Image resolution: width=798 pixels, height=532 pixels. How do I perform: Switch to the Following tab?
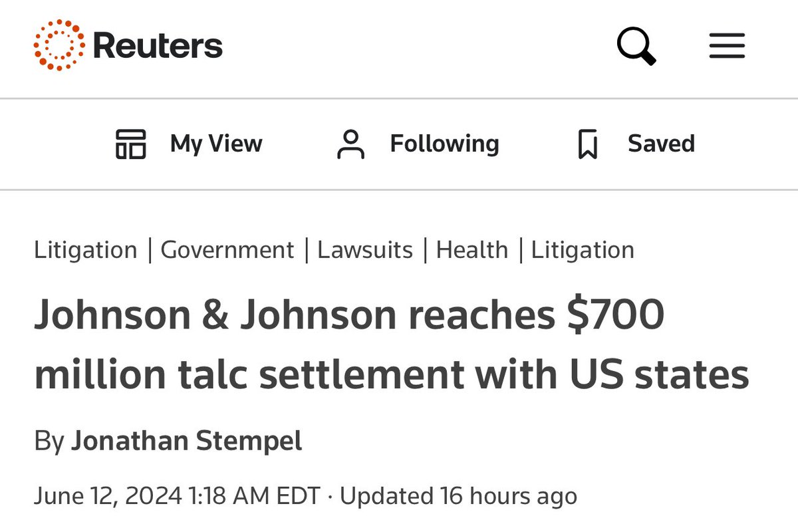click(x=444, y=144)
